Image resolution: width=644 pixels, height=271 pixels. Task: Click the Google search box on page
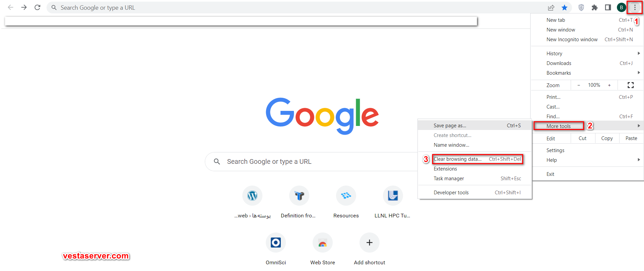311,161
